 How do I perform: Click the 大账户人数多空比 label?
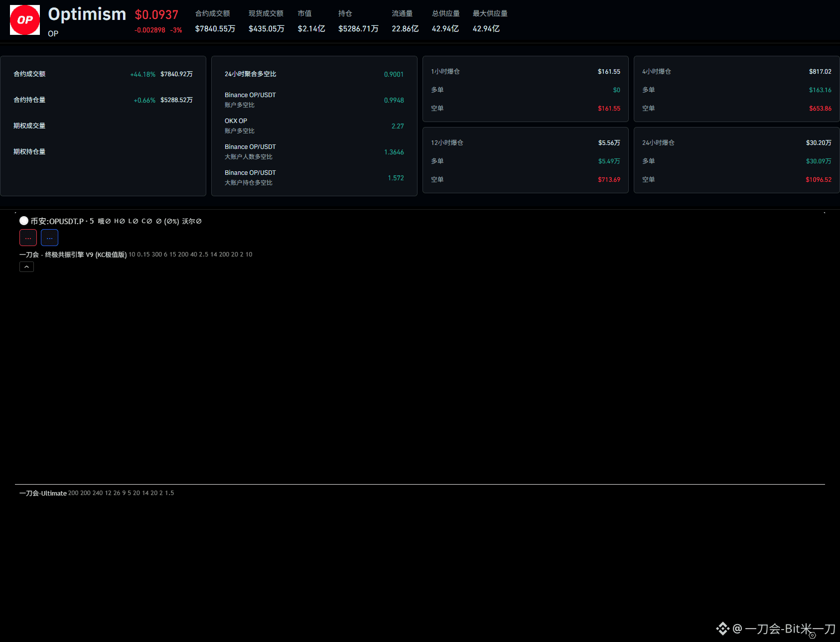click(249, 156)
